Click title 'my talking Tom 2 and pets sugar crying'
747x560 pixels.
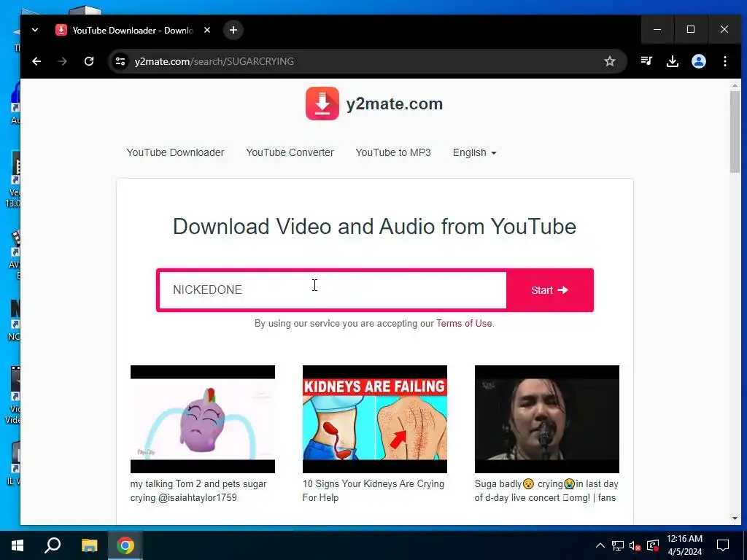[x=198, y=491]
